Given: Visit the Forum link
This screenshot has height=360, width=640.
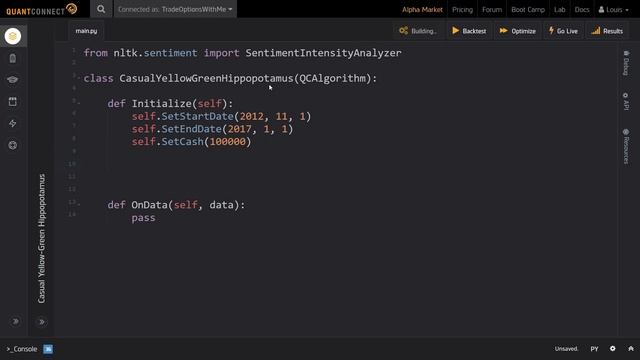Looking at the screenshot, I should click(x=492, y=9).
